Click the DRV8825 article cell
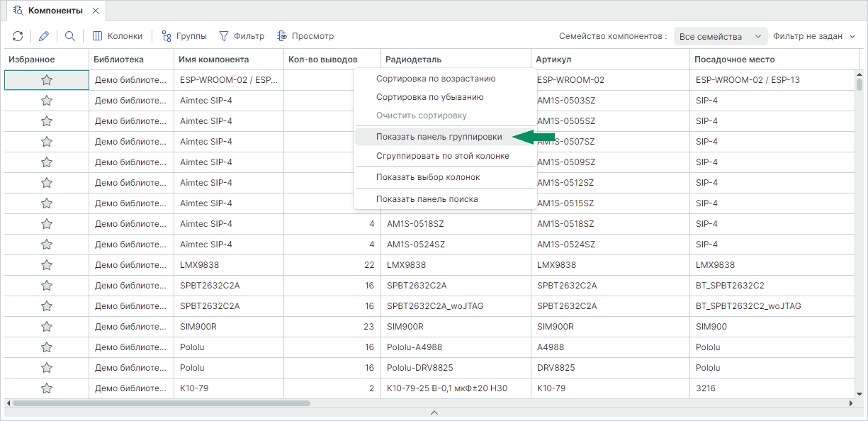The height and width of the screenshot is (421, 868). [x=611, y=368]
